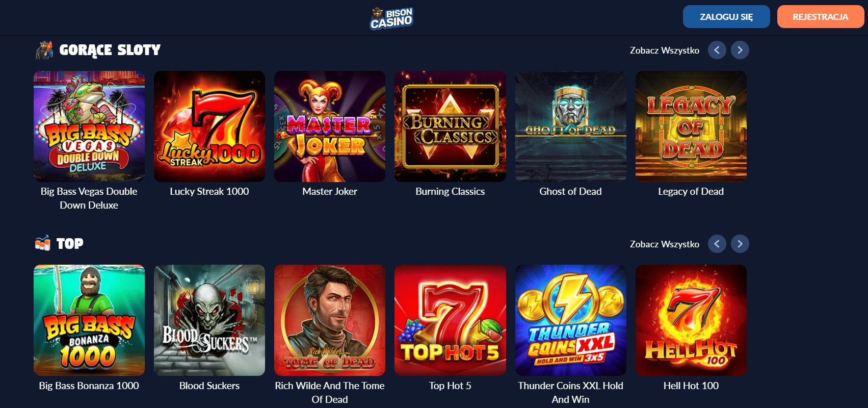868x408 pixels.
Task: Open the Ghost of Dead game tile
Action: click(x=571, y=126)
